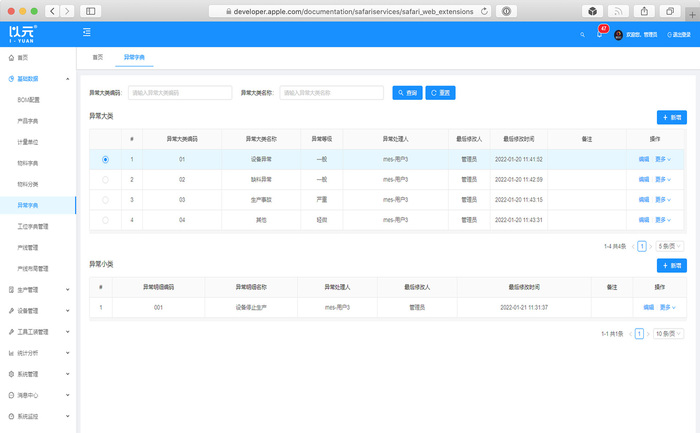700x433 pixels.
Task: Collapse sidebar with the hamburger menu icon
Action: (87, 34)
